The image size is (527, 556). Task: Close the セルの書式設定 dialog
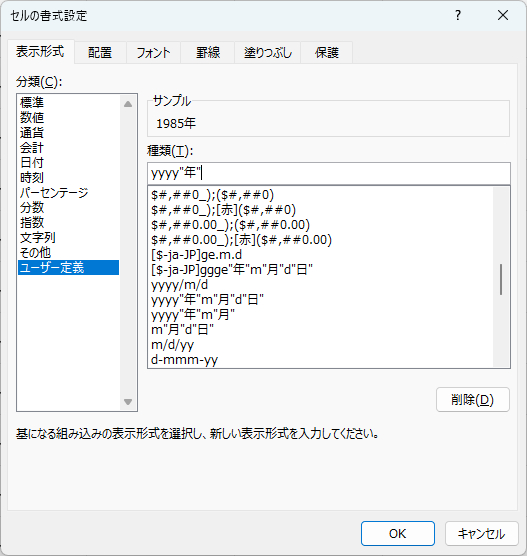click(x=503, y=15)
